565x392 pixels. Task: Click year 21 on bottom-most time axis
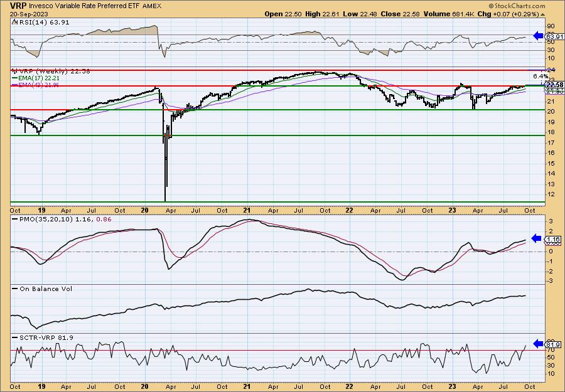point(247,386)
